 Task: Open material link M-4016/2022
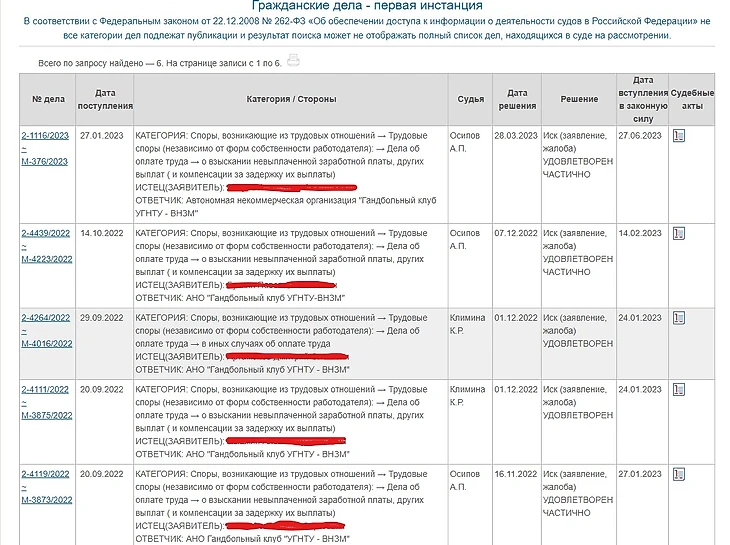[x=47, y=343]
